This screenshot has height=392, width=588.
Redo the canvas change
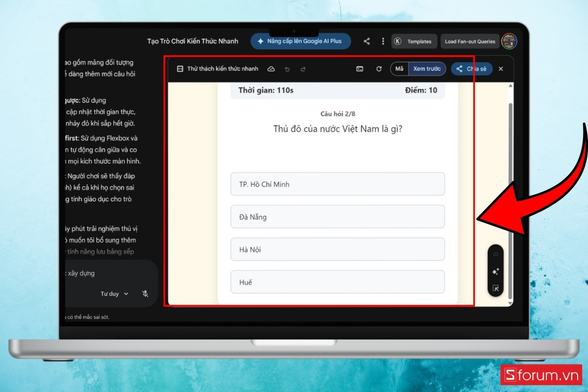[303, 69]
